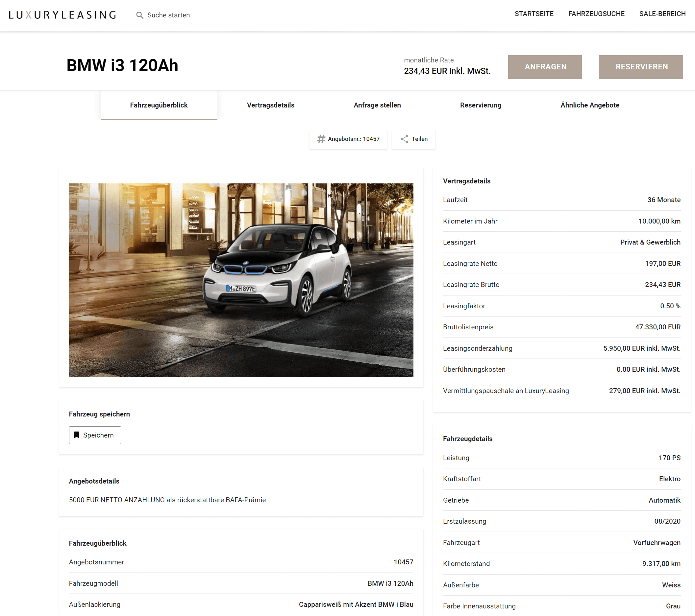Click the share icon next to Teilen

click(x=404, y=139)
